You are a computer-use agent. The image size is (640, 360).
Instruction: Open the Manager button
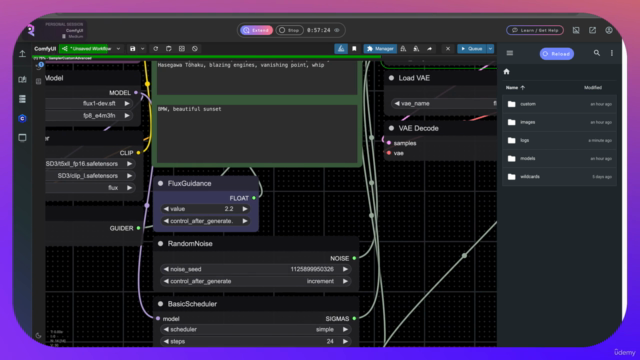(380, 49)
